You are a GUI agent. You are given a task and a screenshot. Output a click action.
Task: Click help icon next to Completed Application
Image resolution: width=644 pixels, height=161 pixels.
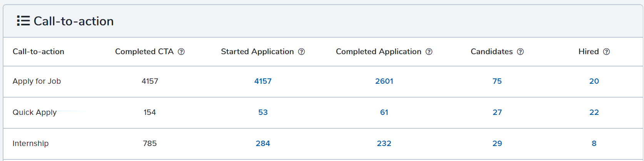point(429,51)
